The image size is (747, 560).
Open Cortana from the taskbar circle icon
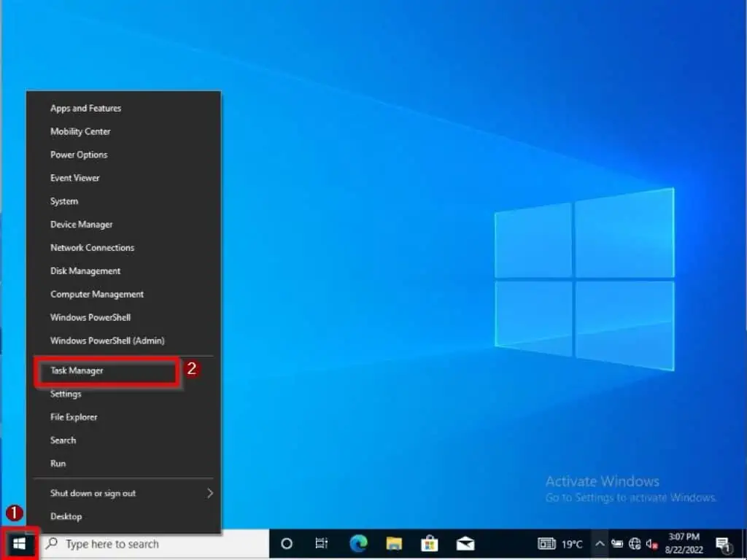286,543
